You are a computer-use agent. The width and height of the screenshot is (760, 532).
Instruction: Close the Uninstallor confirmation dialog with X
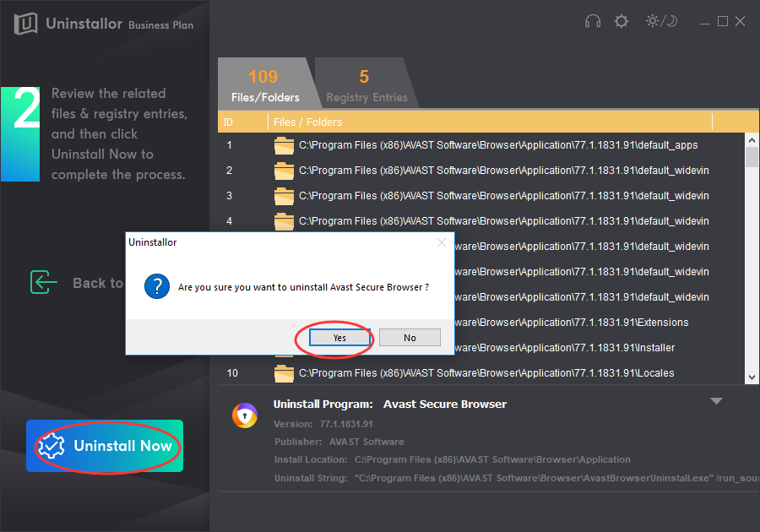point(441,242)
